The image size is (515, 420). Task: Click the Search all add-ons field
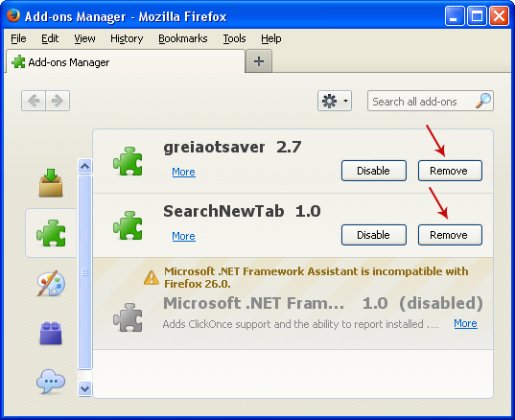(431, 101)
